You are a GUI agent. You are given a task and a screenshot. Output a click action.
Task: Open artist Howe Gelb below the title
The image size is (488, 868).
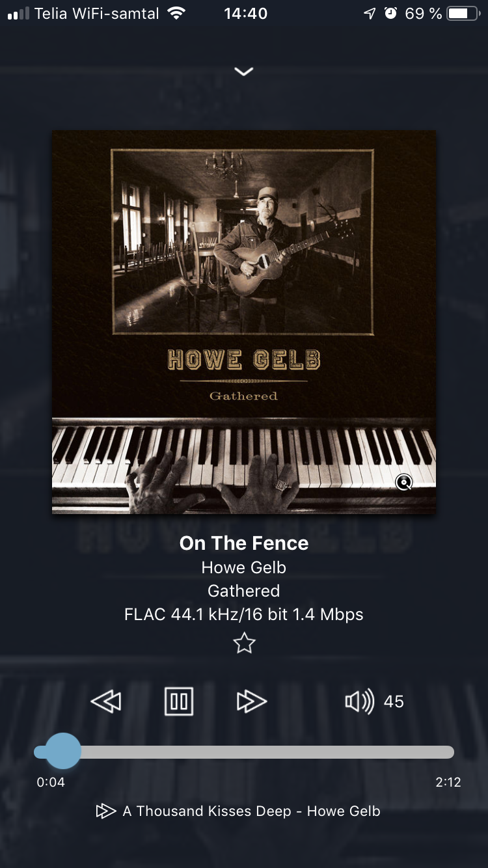tap(244, 567)
